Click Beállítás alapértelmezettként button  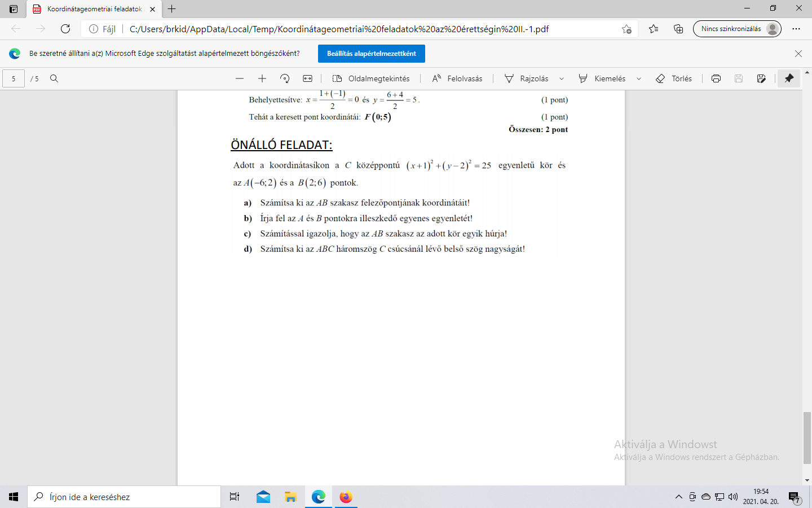(371, 54)
